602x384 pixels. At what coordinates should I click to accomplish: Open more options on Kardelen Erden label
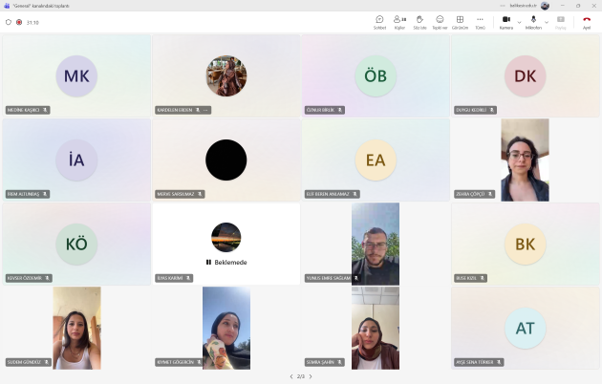coord(206,110)
